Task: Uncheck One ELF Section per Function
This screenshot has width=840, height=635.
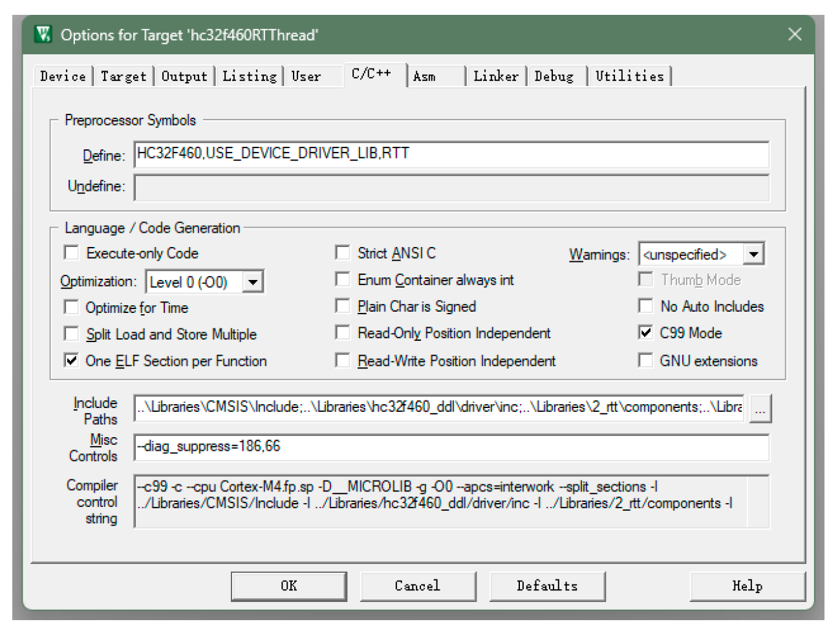Action: tap(72, 361)
